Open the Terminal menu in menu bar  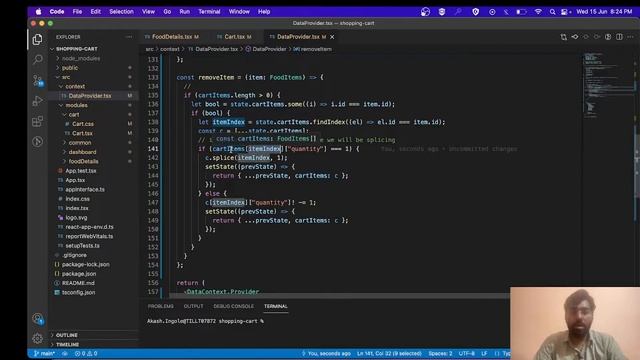(209, 12)
